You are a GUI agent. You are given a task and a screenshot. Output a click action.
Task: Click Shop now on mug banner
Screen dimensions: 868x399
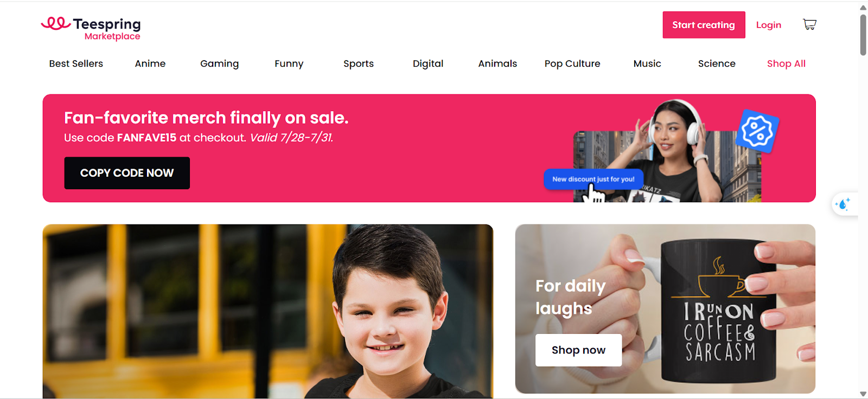pyautogui.click(x=578, y=350)
